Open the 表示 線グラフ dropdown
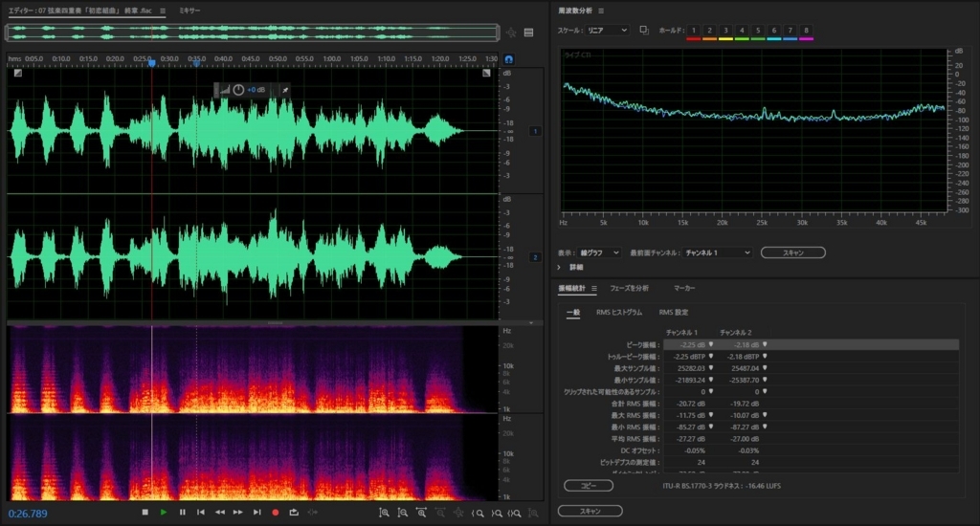This screenshot has width=980, height=526. coord(599,252)
